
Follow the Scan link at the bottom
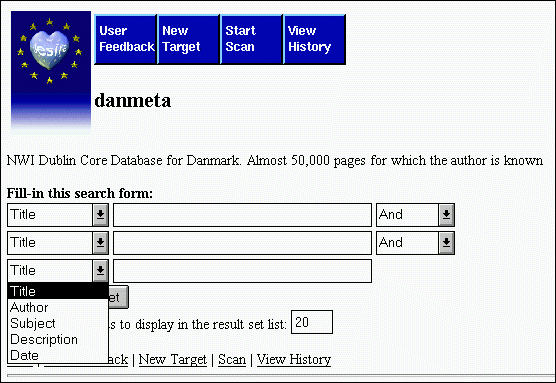[232, 360]
